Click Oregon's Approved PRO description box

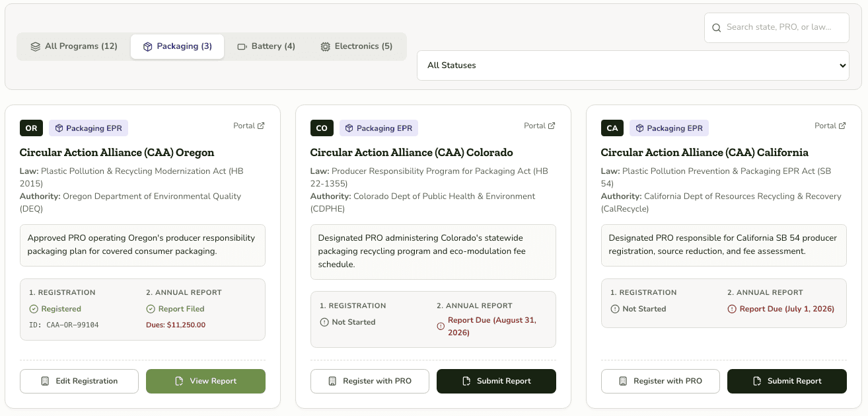pos(143,245)
